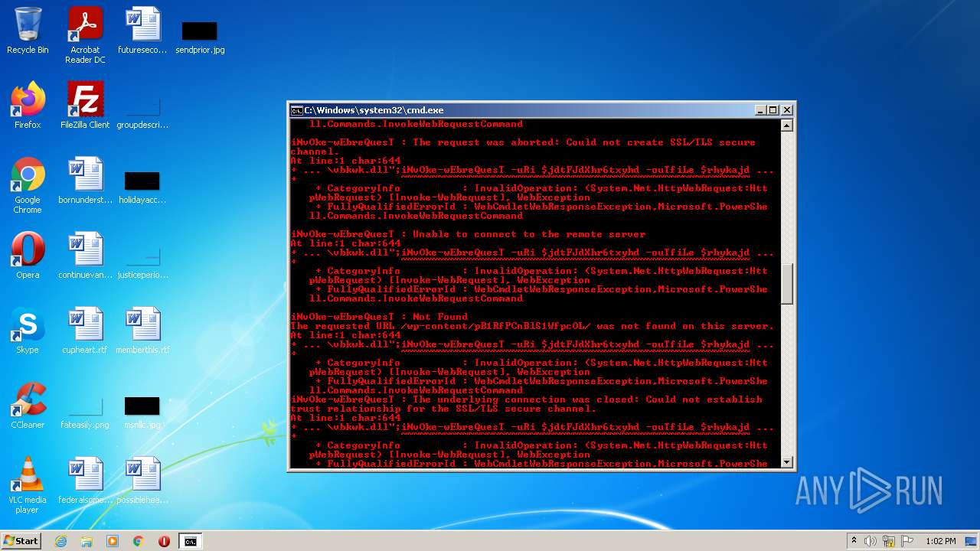Open Internet Explorer from taskbar
The width and height of the screenshot is (980, 551).
tap(60, 541)
